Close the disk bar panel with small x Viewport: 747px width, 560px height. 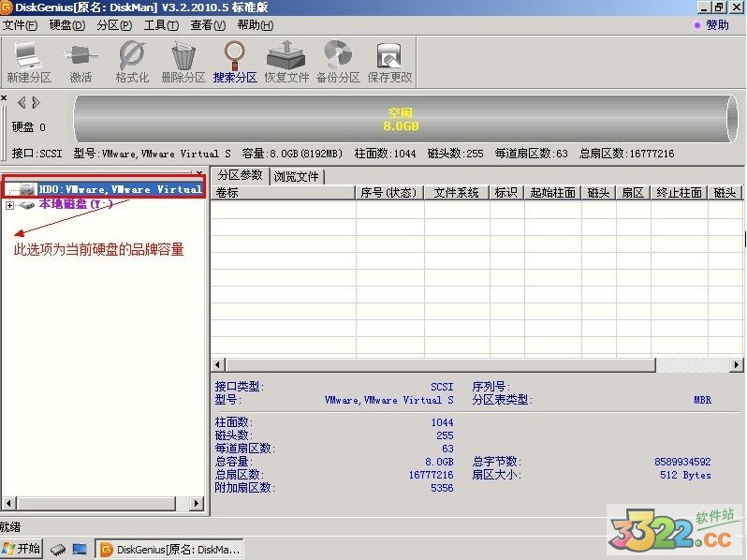(4, 97)
